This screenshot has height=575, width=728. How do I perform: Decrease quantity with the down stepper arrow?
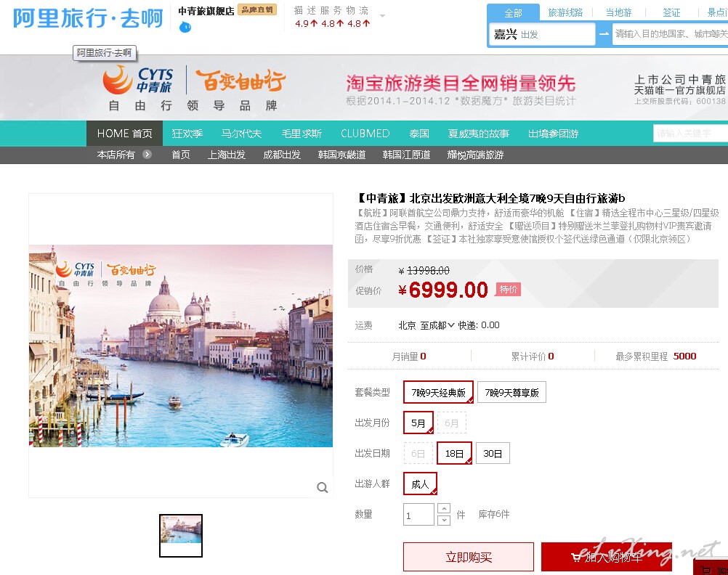tap(444, 520)
